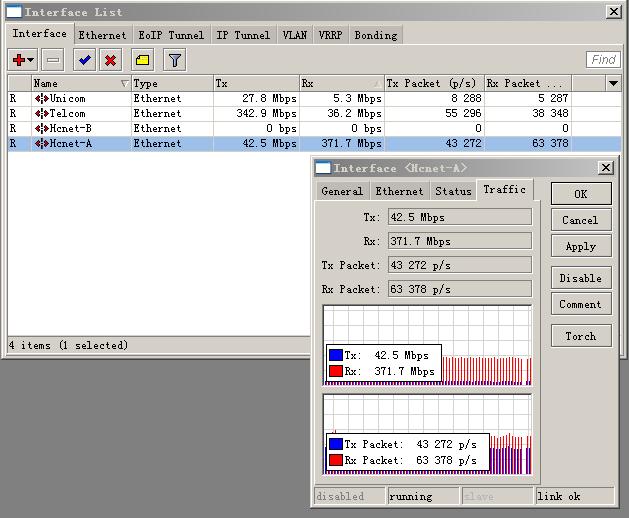Open the Status tab in Hcnet-A dialog
Image resolution: width=629 pixels, height=518 pixels.
pos(453,191)
